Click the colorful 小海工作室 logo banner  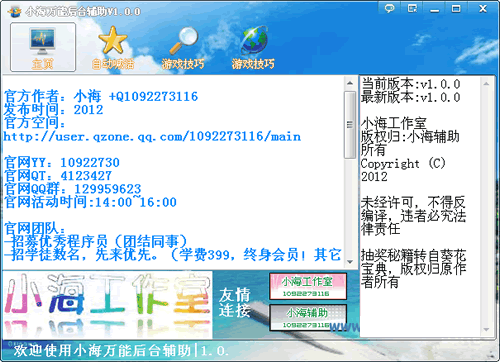(107, 305)
